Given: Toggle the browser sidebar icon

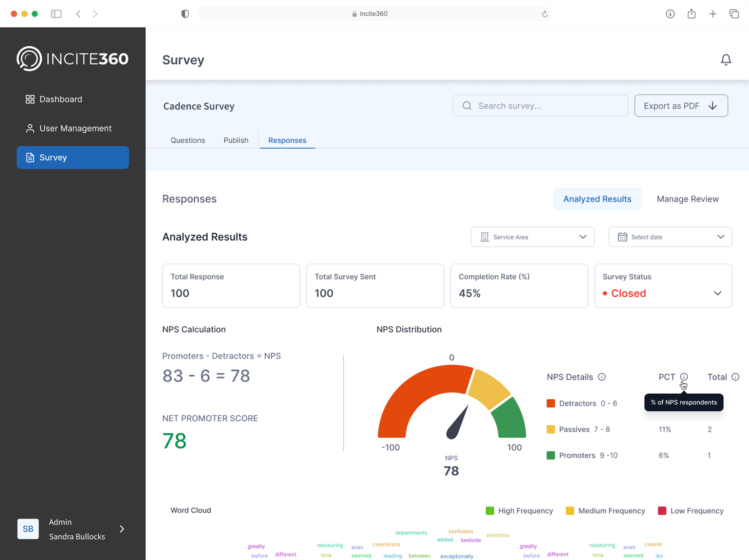Looking at the screenshot, I should pos(56,14).
